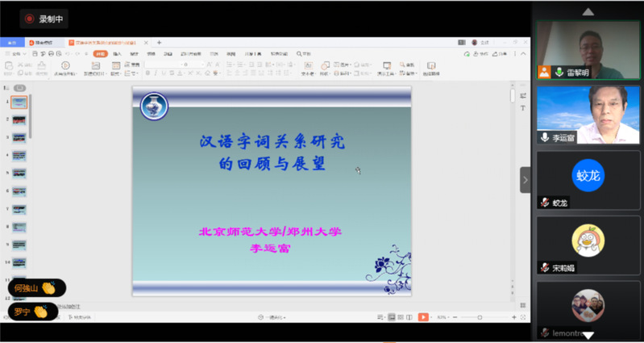This screenshot has width=644, height=343.
Task: Toggle microphone for 李运富
Action: (x=546, y=137)
